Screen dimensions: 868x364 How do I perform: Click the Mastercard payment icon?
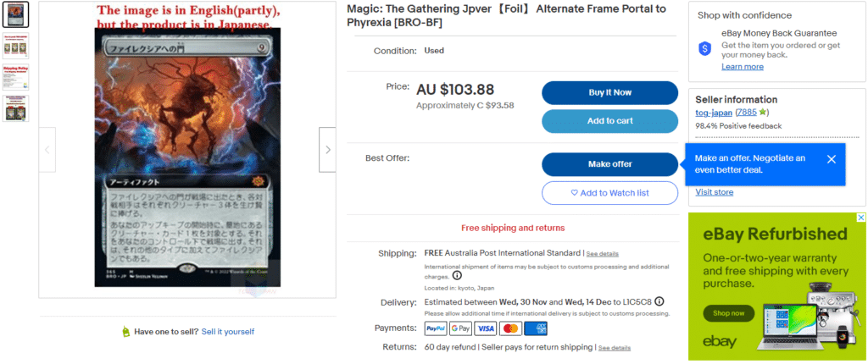[510, 328]
